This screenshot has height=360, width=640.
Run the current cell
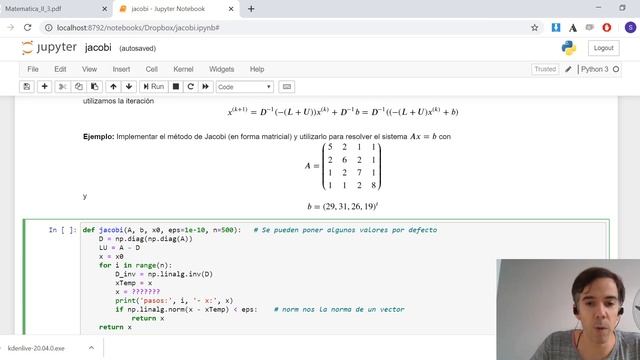[x=153, y=87]
